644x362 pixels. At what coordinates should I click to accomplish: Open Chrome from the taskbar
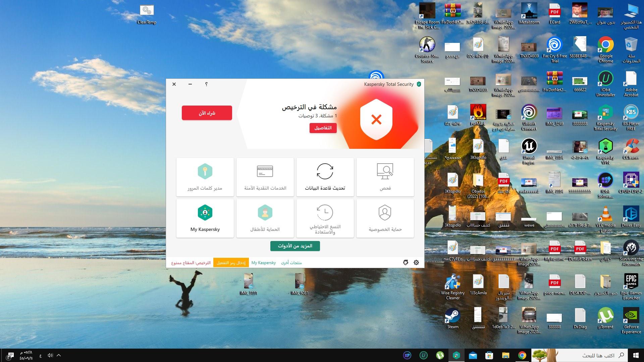point(522,355)
